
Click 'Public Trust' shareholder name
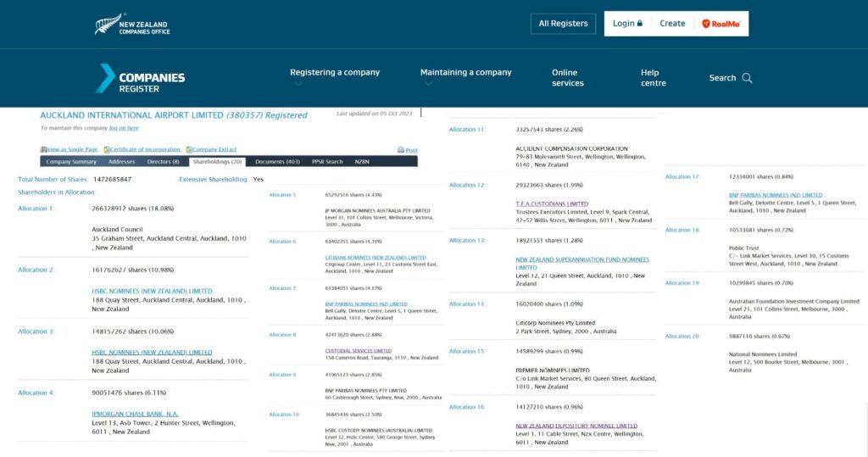tap(744, 248)
